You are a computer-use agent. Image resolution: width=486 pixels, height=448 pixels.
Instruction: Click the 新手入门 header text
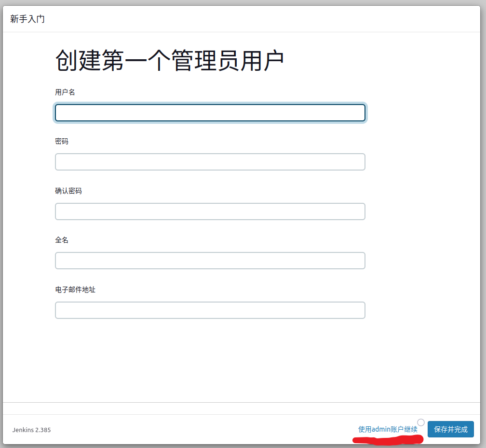pyautogui.click(x=27, y=19)
